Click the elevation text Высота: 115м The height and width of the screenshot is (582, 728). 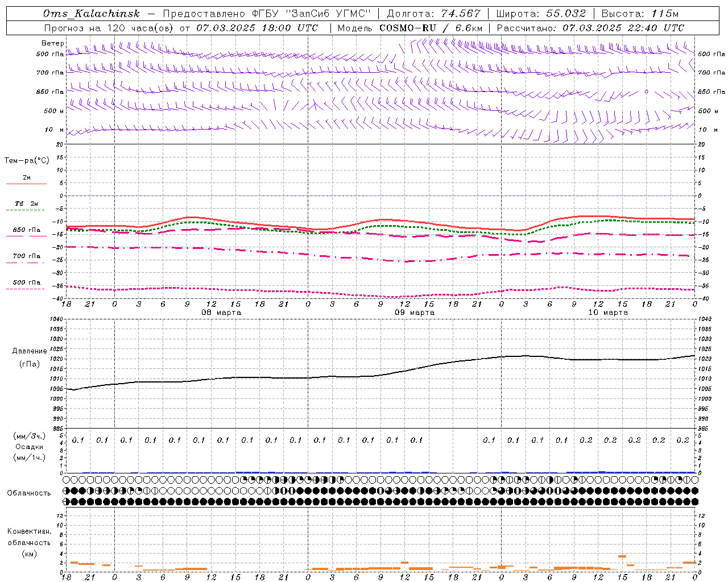[640, 14]
